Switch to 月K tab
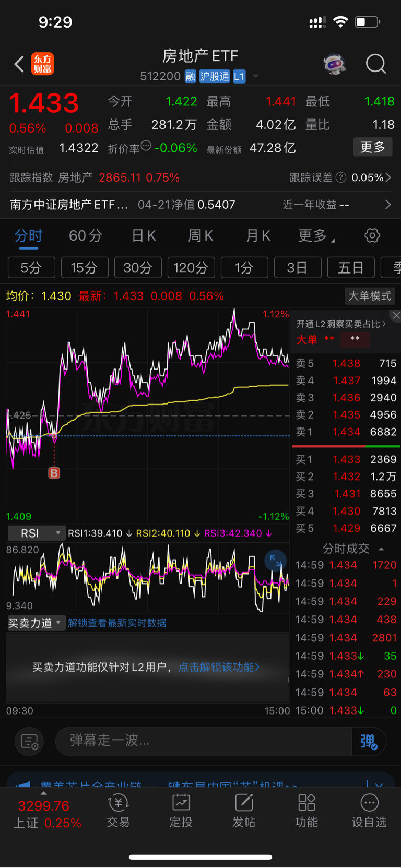The height and width of the screenshot is (868, 401). coord(258,235)
